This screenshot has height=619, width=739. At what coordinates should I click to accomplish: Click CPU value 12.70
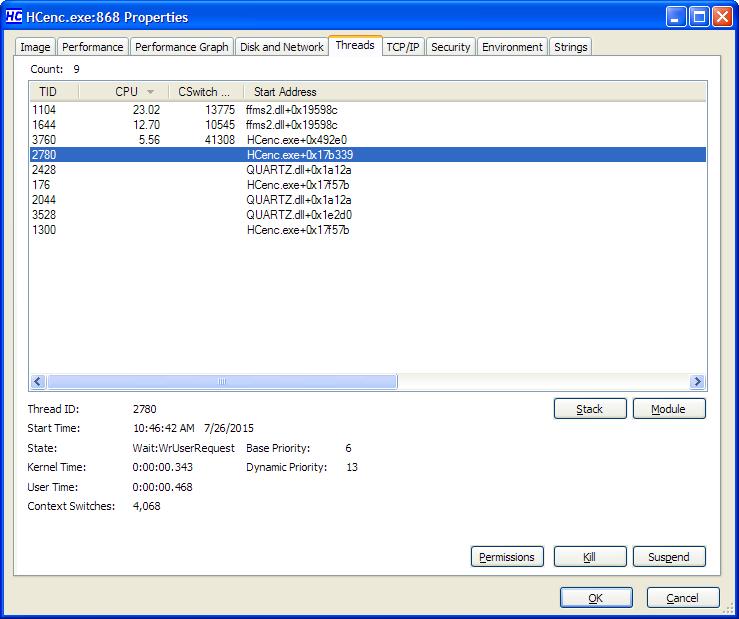coord(146,125)
